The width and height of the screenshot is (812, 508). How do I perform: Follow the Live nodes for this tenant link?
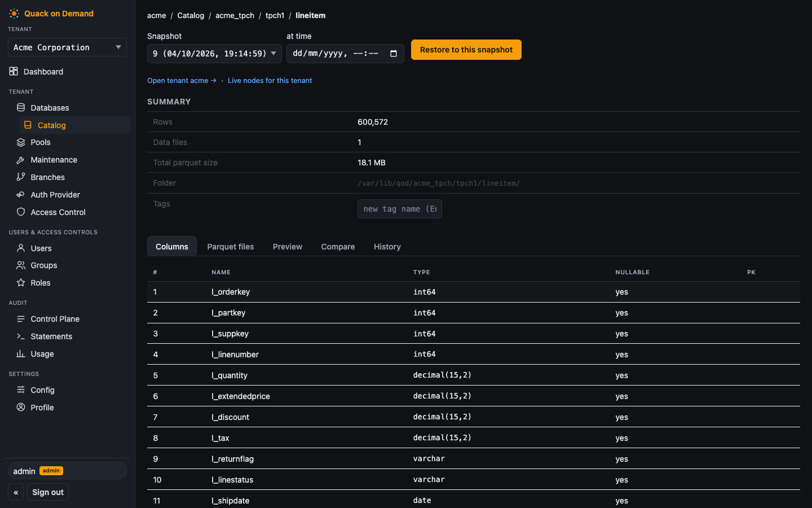tap(270, 81)
